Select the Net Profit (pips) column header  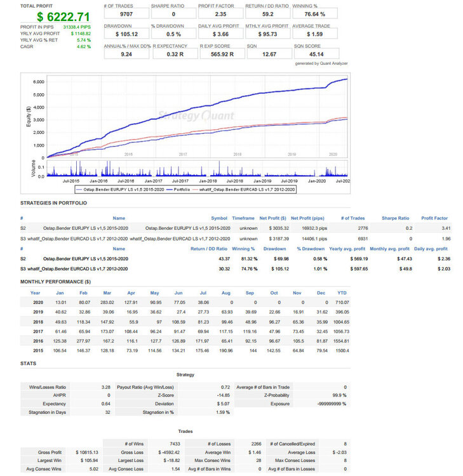tap(307, 218)
